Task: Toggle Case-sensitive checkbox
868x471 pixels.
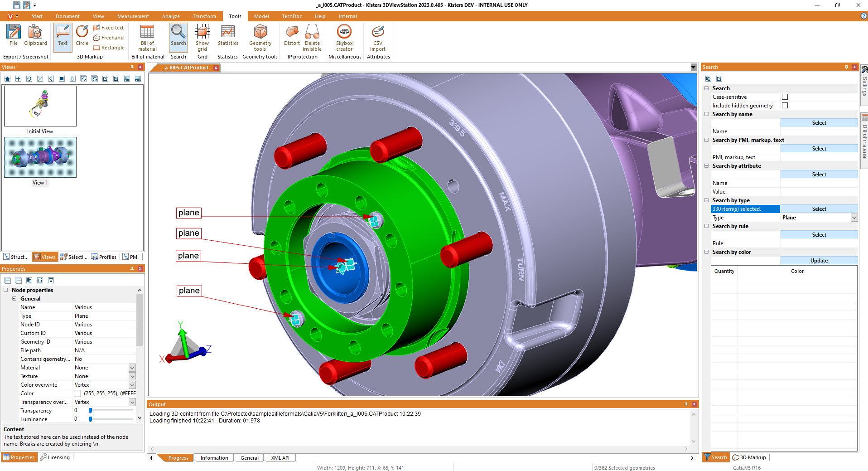Action: pos(785,97)
